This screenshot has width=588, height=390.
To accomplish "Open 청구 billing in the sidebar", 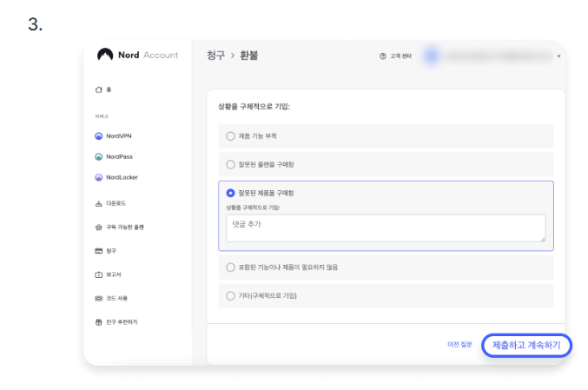I will click(x=105, y=250).
